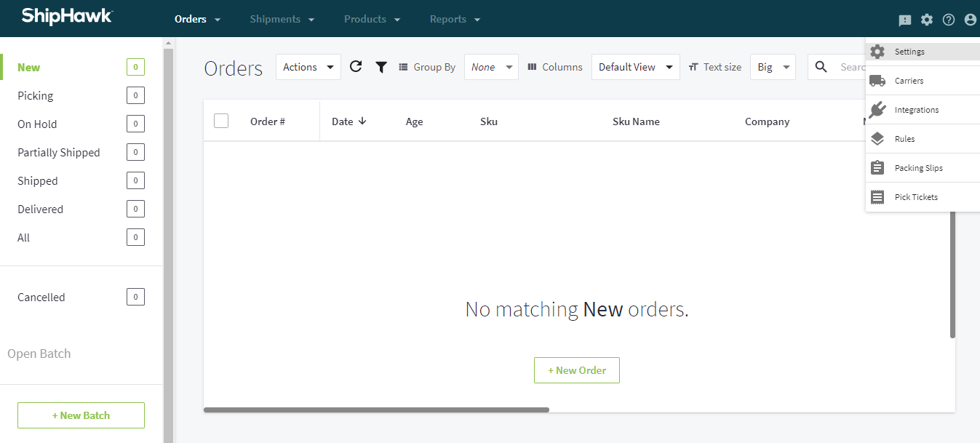Toggle the select-all orders checkbox

221,120
